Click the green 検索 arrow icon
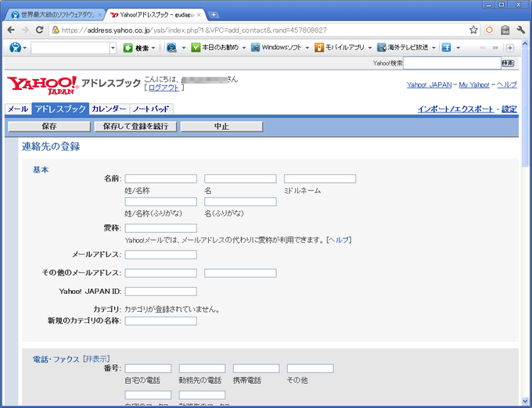This screenshot has width=532, height=408. (128, 48)
